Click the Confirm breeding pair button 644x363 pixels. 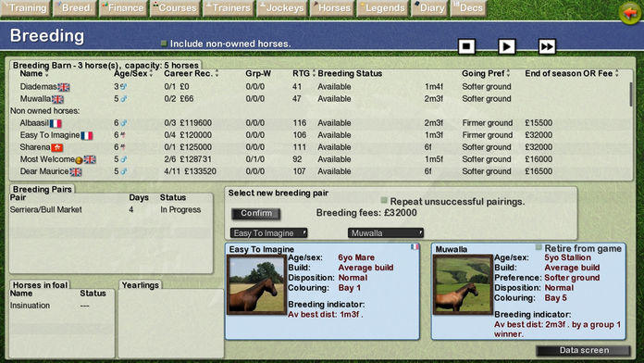click(256, 213)
